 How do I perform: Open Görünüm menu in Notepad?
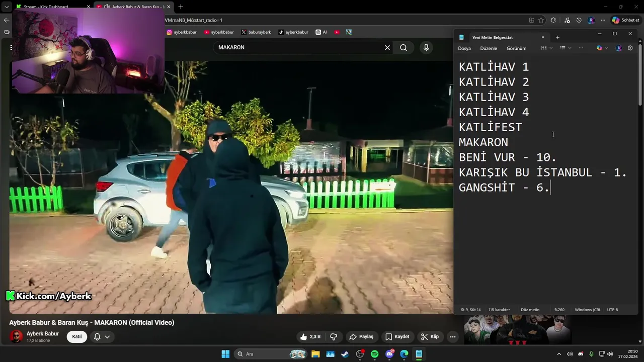(x=516, y=48)
